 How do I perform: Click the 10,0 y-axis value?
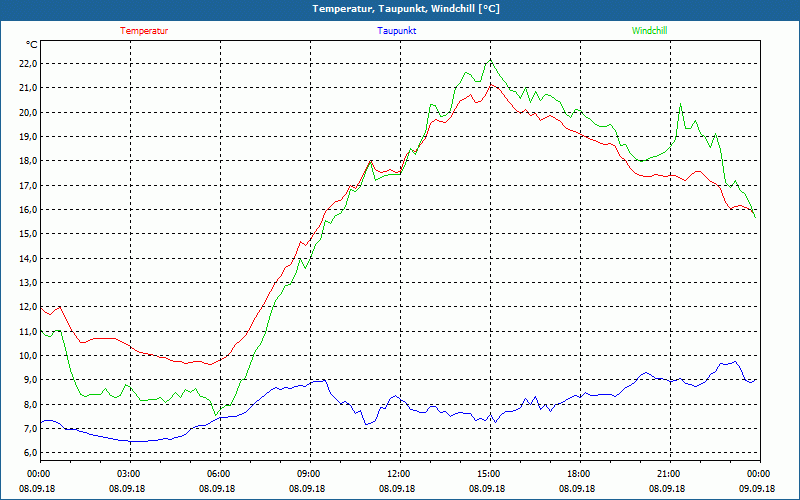(x=28, y=356)
